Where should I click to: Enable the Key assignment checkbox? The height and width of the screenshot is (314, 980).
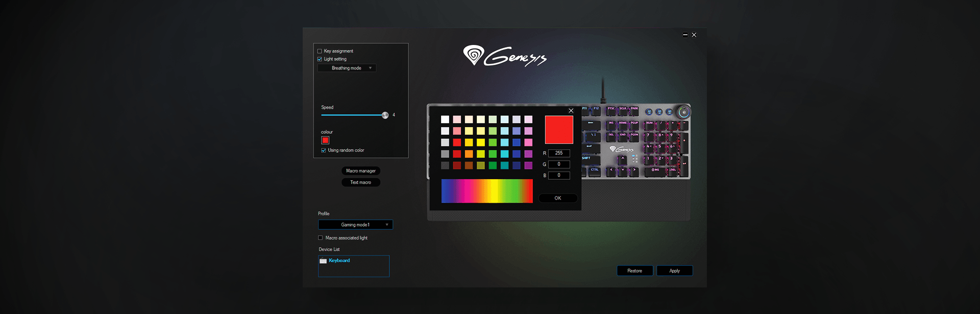click(x=320, y=51)
